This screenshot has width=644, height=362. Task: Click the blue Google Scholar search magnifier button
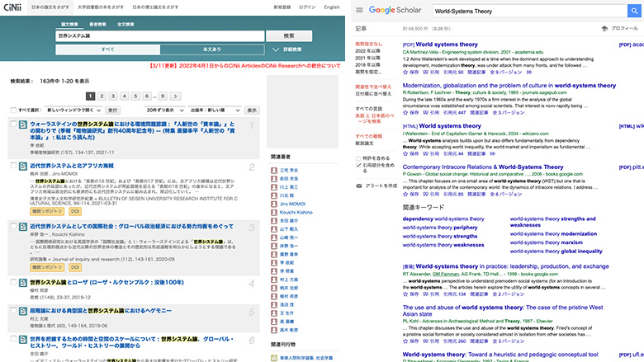click(635, 11)
